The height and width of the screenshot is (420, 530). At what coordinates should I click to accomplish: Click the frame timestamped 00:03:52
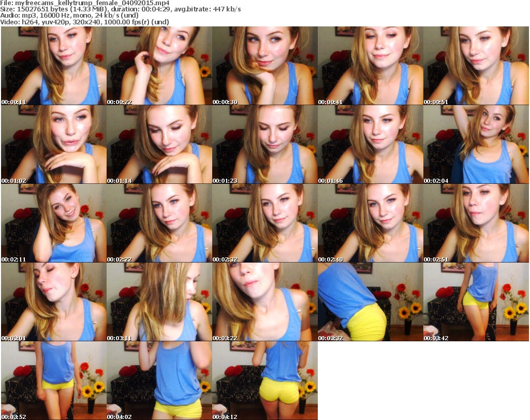point(54,381)
